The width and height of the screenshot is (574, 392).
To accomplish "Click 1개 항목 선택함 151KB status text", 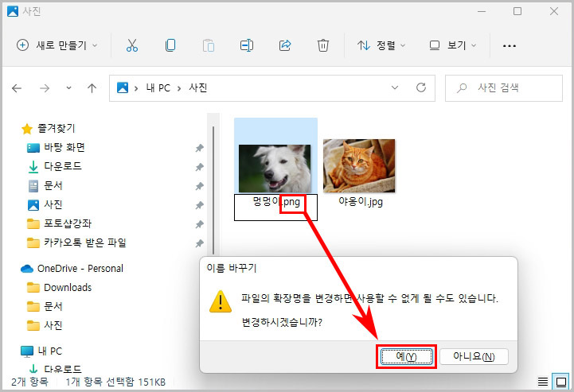I will (115, 382).
